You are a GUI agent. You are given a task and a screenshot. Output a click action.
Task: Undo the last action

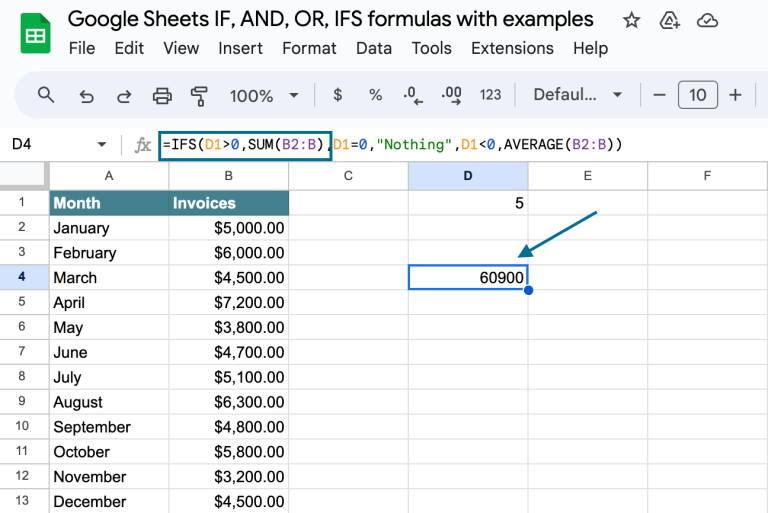click(87, 95)
